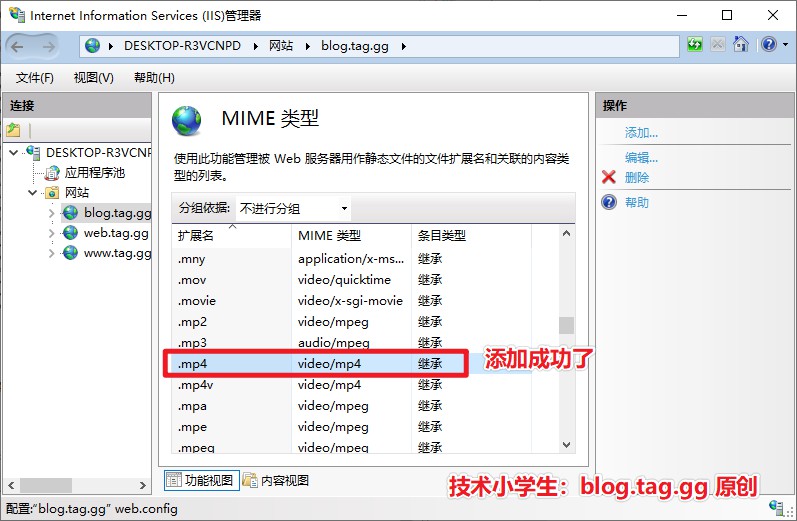
Task: Click the 添加... action link
Action: coord(641,133)
